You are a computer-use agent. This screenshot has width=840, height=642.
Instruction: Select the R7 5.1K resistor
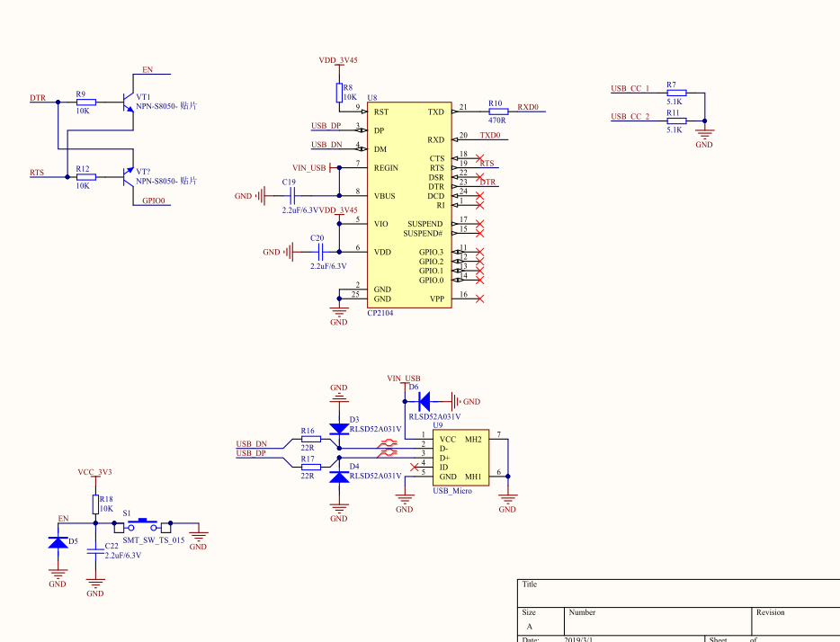(x=675, y=93)
